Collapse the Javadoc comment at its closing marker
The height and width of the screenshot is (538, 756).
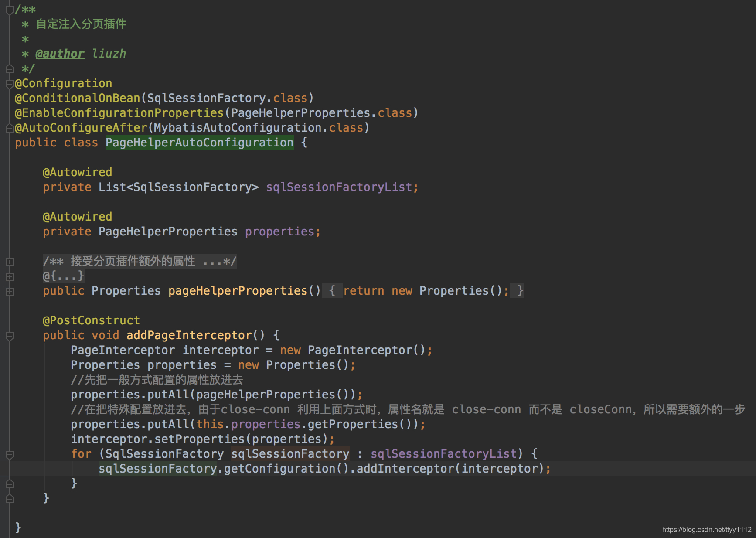tap(10, 69)
